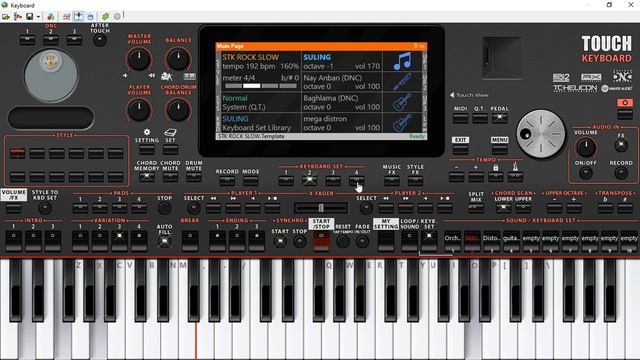
Task: Click the X-Fader slider handle
Action: click(321, 208)
